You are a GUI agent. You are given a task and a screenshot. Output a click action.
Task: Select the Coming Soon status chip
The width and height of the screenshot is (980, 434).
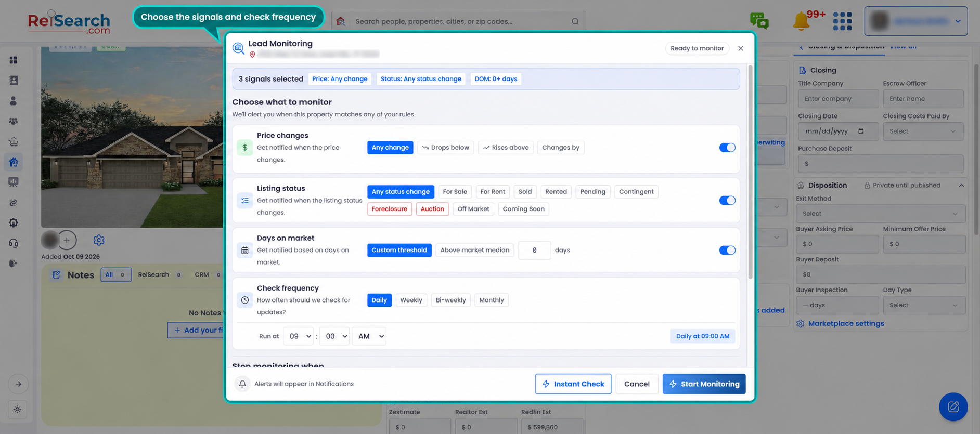click(523, 209)
